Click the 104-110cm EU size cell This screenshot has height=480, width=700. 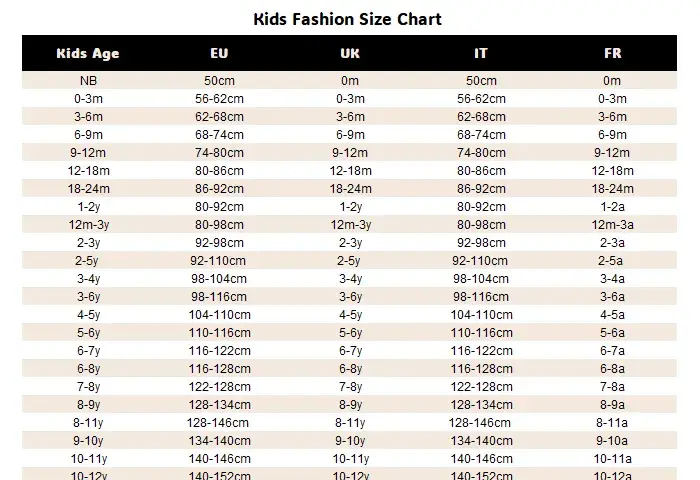click(x=219, y=315)
